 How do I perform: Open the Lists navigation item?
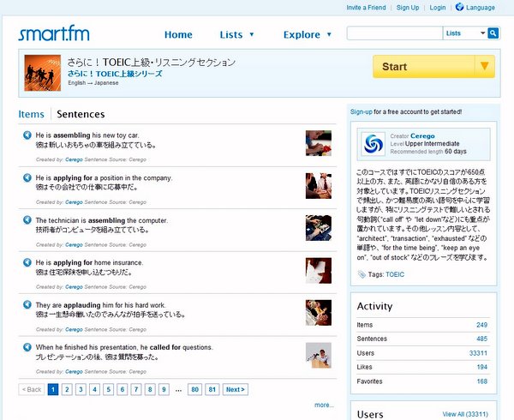tap(231, 35)
